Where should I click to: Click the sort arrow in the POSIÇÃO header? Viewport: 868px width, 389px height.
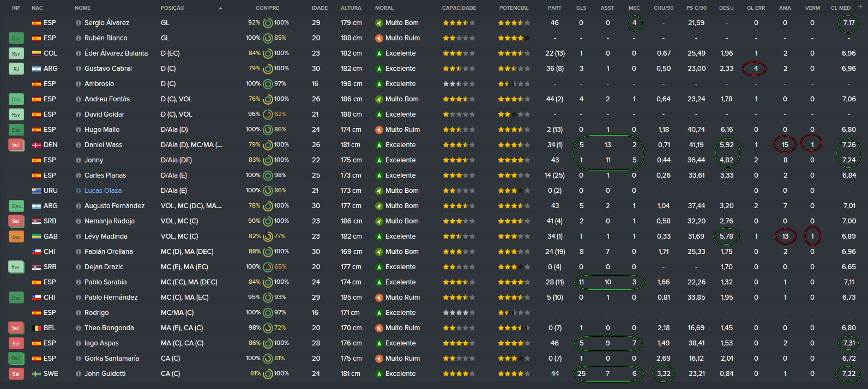pyautogui.click(x=220, y=8)
